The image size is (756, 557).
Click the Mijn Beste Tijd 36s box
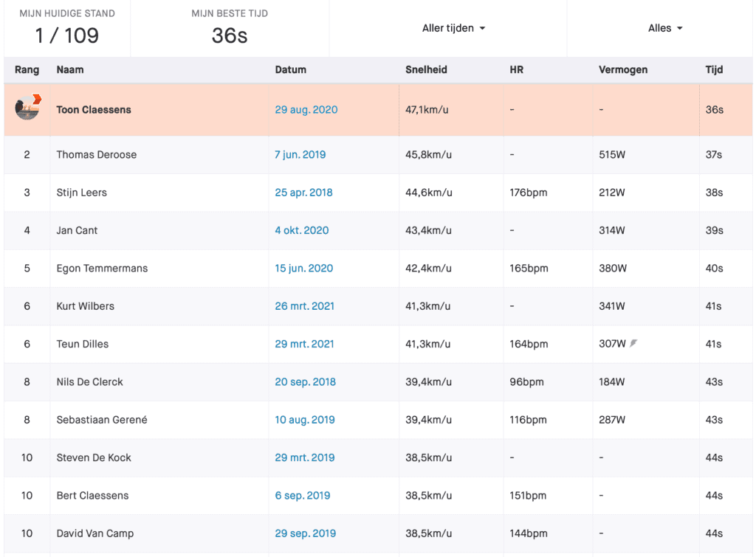(x=230, y=29)
